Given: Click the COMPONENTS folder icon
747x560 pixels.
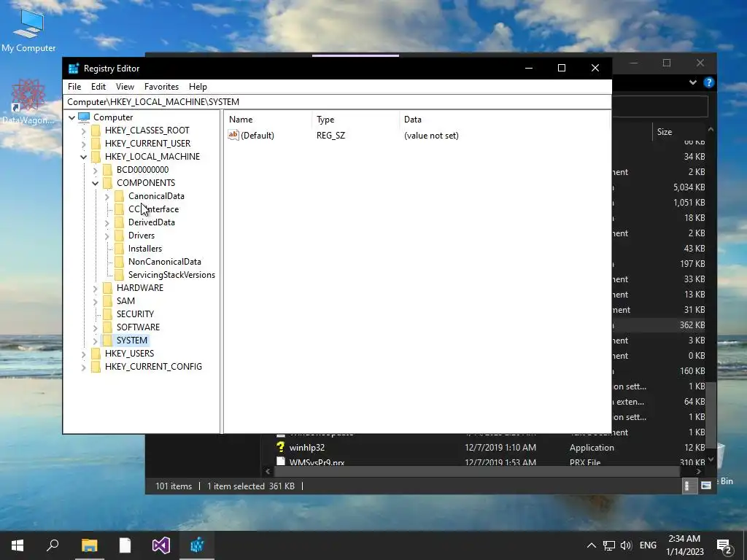Looking at the screenshot, I should pos(108,183).
